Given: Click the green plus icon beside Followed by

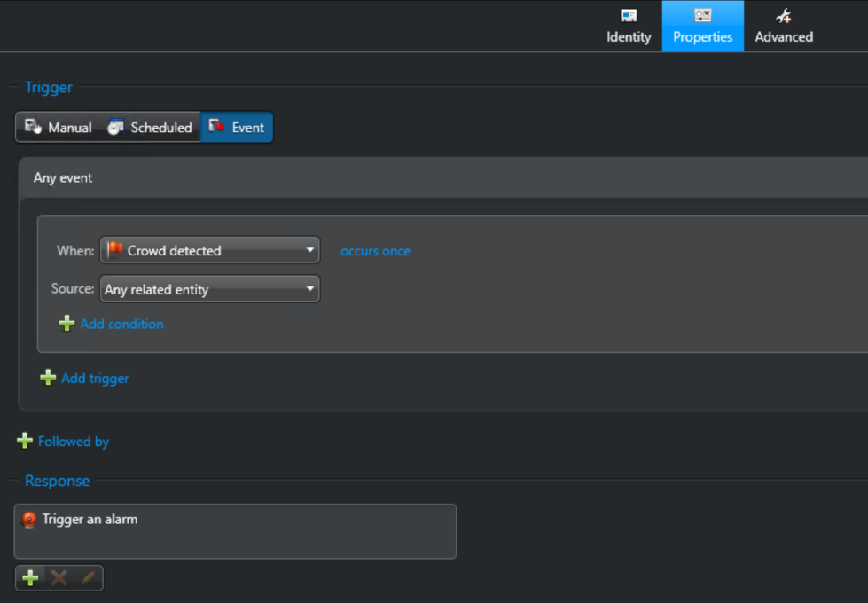Looking at the screenshot, I should [x=25, y=442].
